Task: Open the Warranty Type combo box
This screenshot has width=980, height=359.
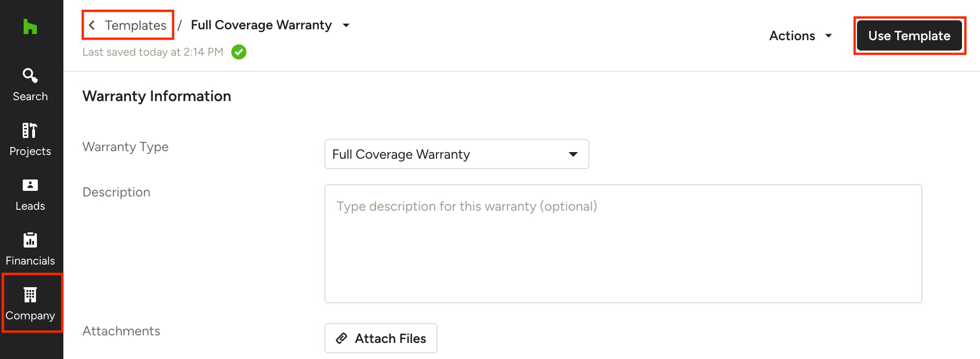Action: [x=456, y=154]
